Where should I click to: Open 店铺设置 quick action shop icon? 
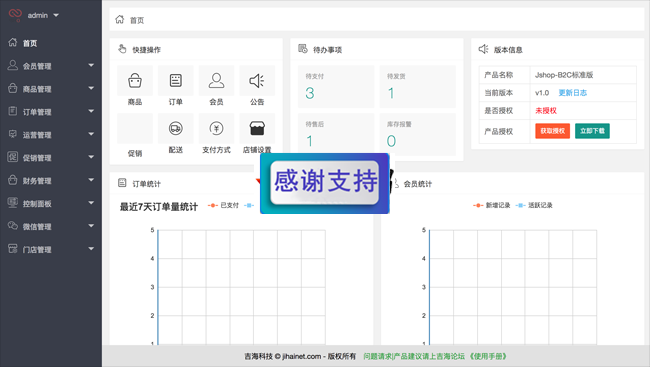coord(257,128)
